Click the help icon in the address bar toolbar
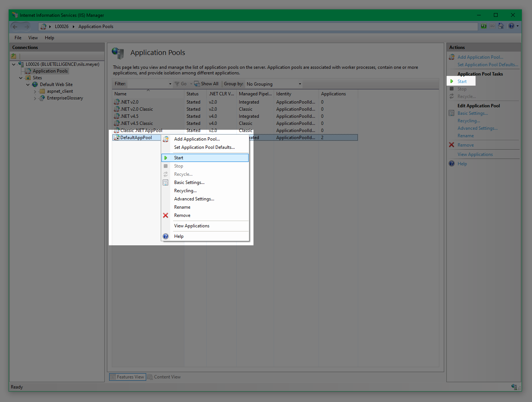The height and width of the screenshot is (402, 532). (511, 26)
